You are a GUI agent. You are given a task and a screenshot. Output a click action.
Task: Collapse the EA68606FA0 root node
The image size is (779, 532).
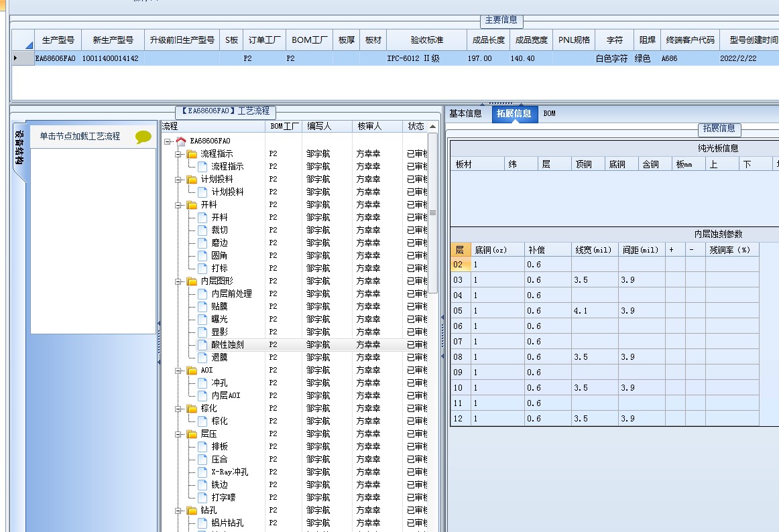point(168,141)
